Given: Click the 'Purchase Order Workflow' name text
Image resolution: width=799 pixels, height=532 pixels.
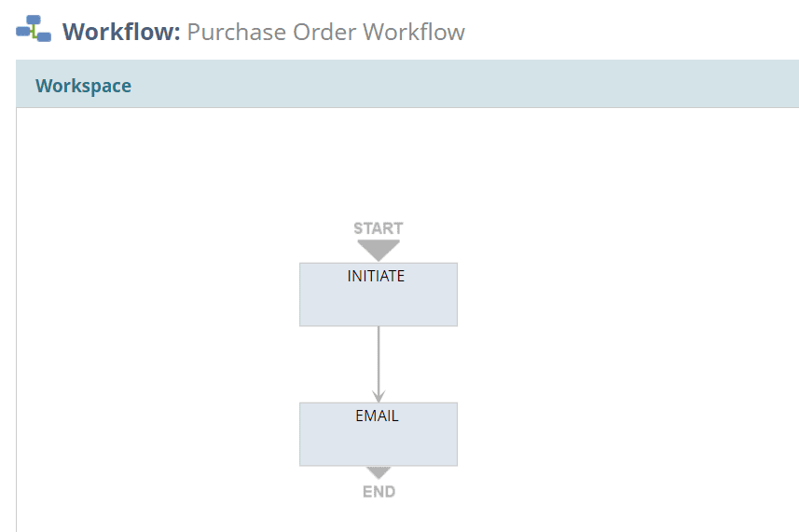Looking at the screenshot, I should [x=326, y=32].
